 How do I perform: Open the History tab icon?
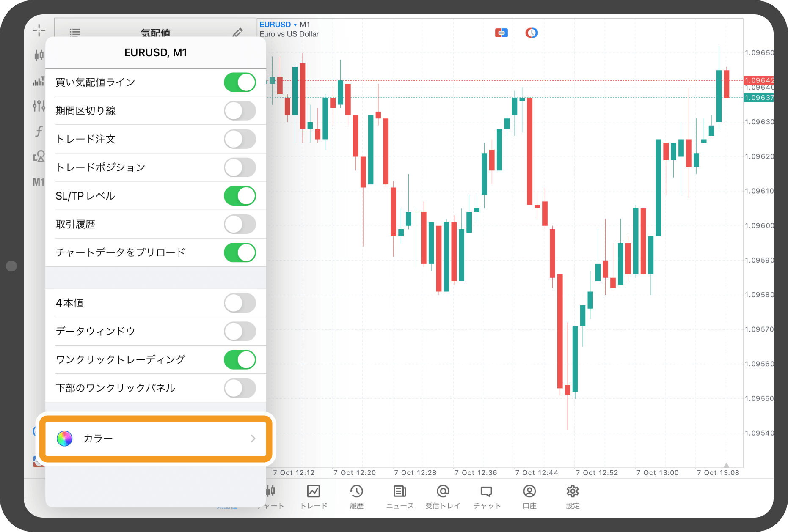tap(356, 496)
